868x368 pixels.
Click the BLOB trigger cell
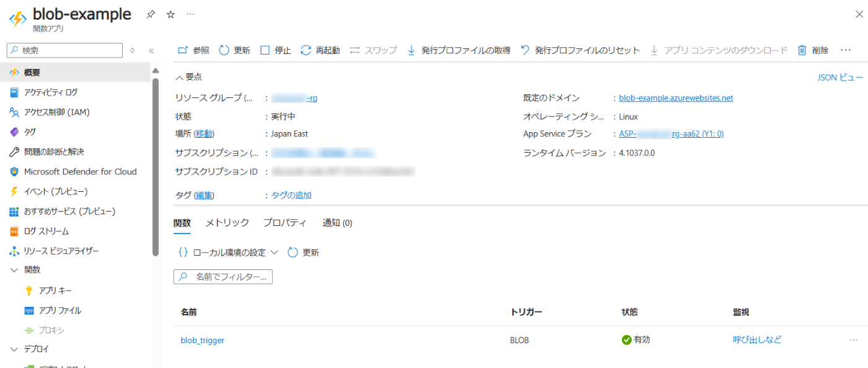click(520, 340)
